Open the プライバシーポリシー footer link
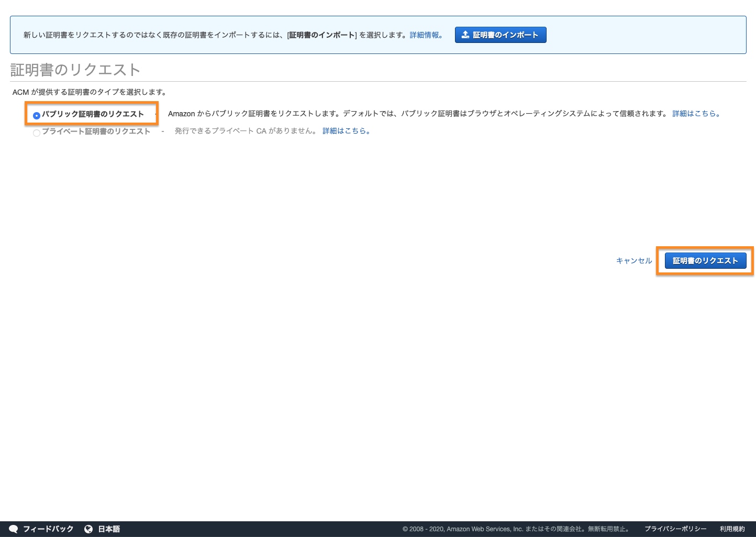Image resolution: width=756 pixels, height=537 pixels. [x=675, y=529]
